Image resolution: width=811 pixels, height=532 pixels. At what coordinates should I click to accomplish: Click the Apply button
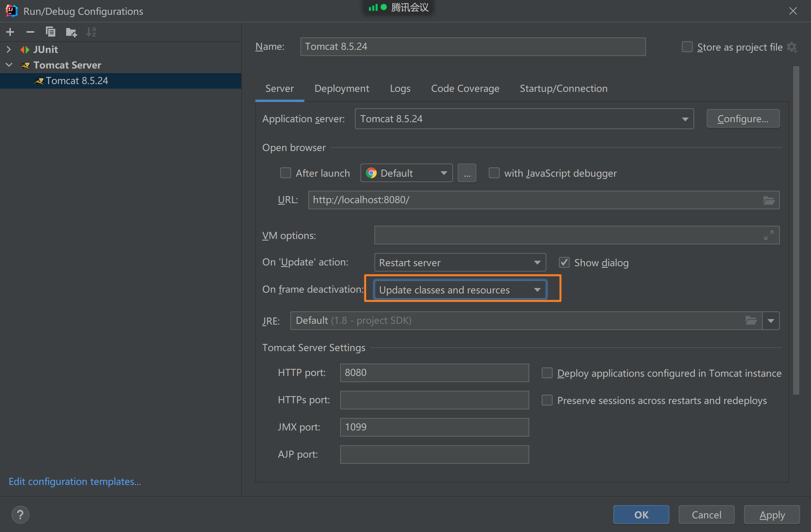click(772, 515)
